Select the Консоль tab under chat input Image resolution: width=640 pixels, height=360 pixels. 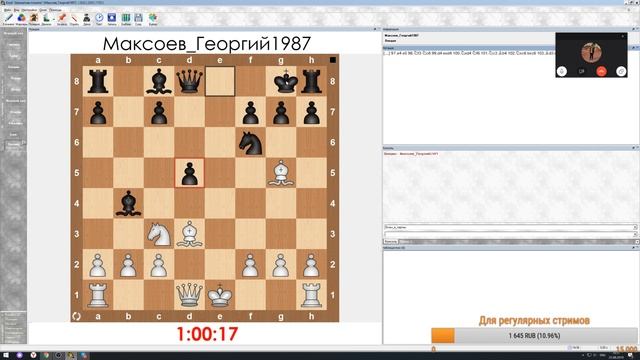[391, 242]
